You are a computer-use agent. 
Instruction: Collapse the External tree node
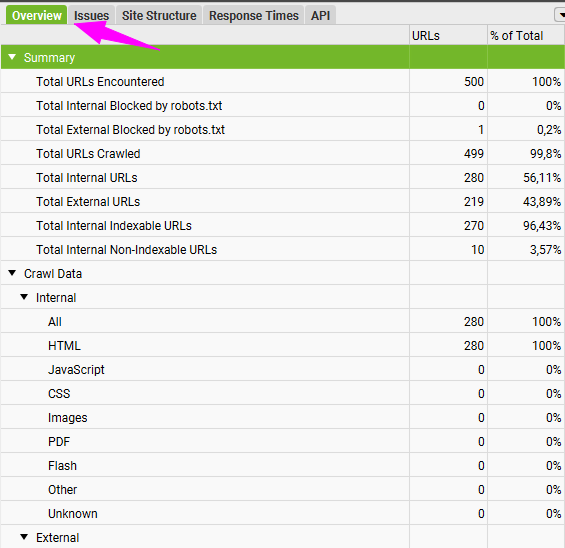pos(24,537)
